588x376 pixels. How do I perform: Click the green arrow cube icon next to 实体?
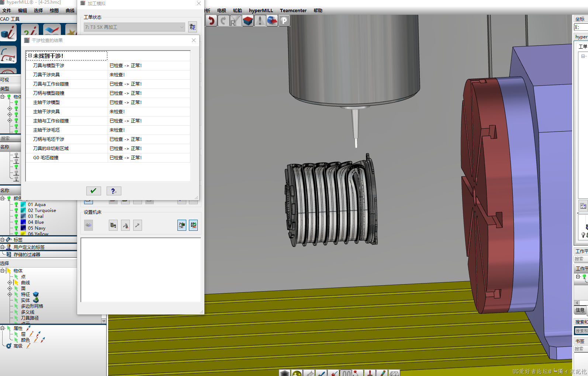[36, 300]
